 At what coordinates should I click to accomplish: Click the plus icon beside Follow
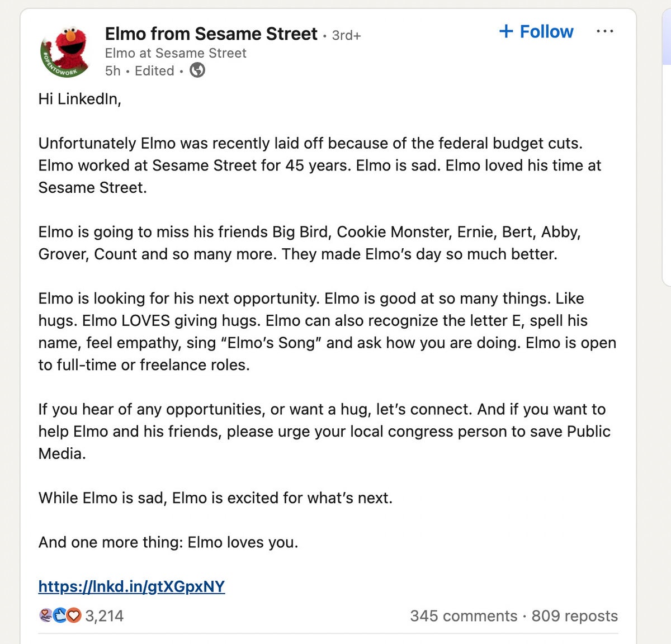[506, 32]
